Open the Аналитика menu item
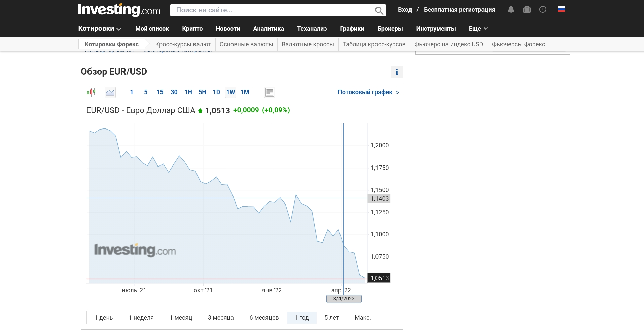This screenshot has width=644, height=332. (x=269, y=29)
